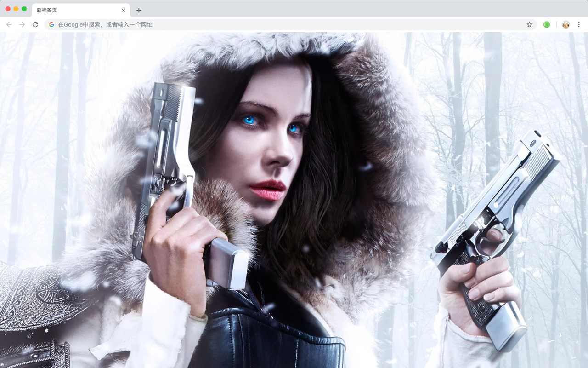Open Chrome's three-dot menu
Image resolution: width=588 pixels, height=368 pixels.
pos(579,24)
